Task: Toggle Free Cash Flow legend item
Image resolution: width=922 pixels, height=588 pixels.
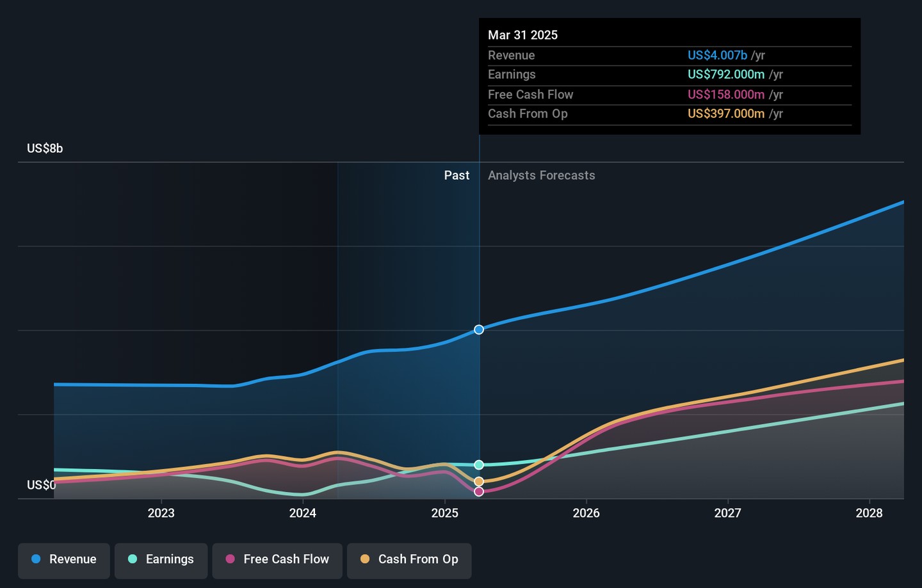Action: 277,560
